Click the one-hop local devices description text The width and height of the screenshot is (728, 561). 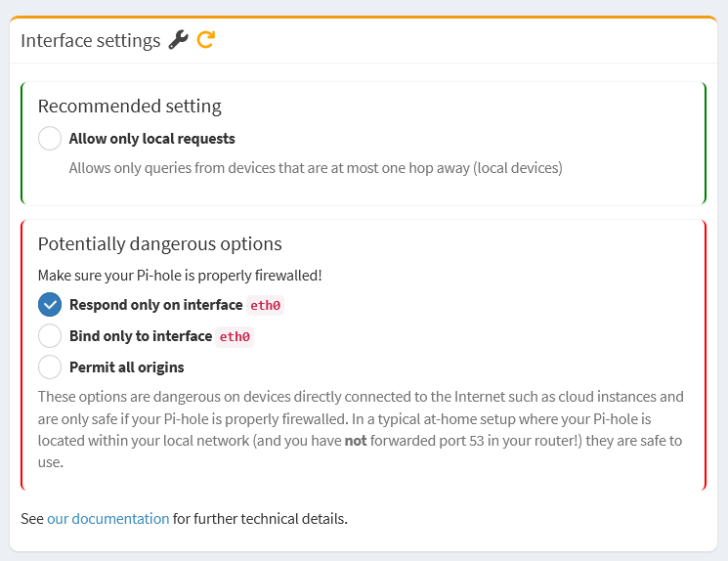click(x=315, y=168)
